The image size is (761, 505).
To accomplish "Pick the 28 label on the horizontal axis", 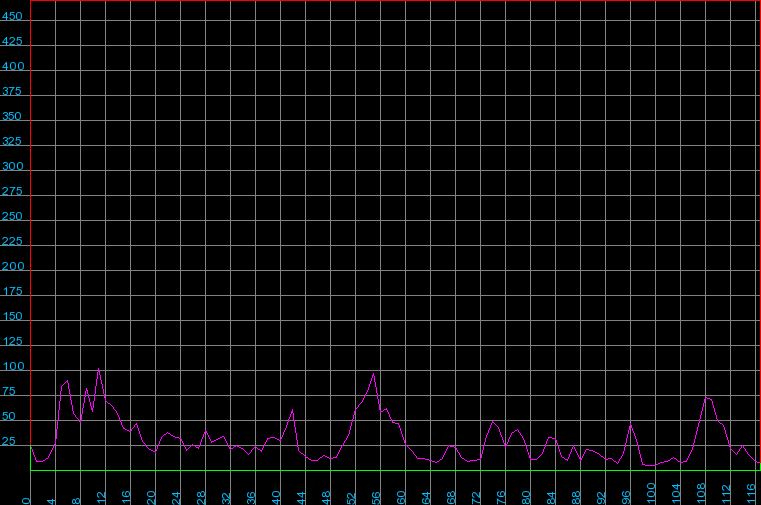I will click(201, 498).
